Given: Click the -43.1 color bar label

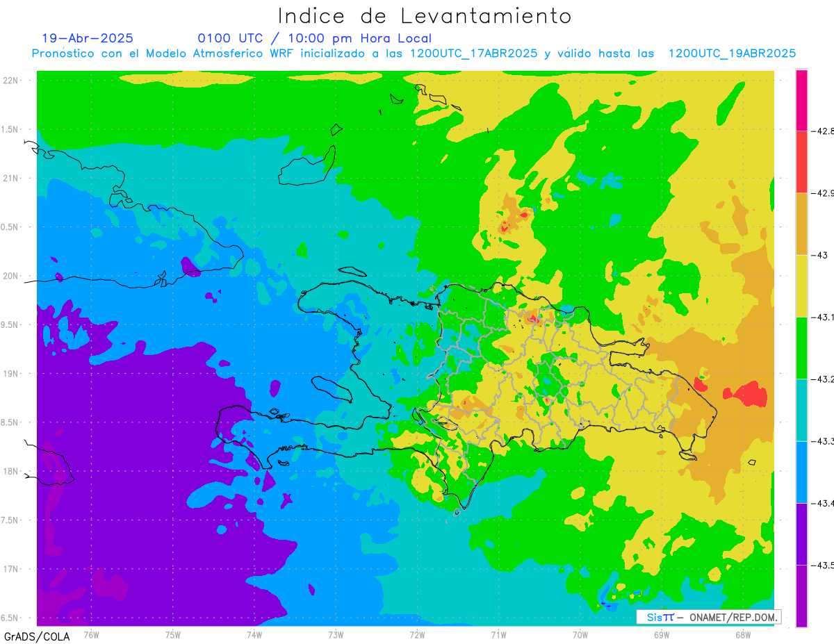Looking at the screenshot, I should pyautogui.click(x=823, y=317).
